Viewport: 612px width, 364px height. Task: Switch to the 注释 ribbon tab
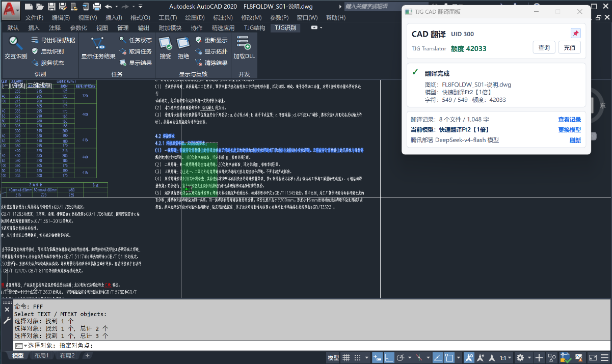click(x=55, y=27)
